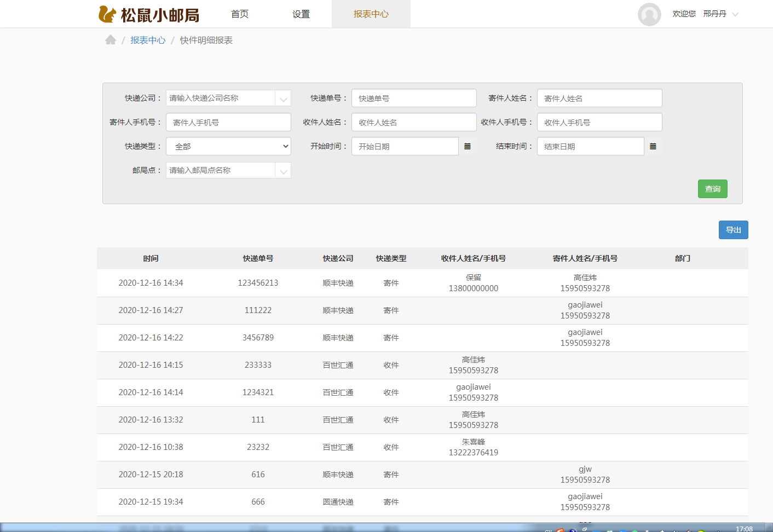Click timestamp 2020-12-15 20:18

[151, 475]
